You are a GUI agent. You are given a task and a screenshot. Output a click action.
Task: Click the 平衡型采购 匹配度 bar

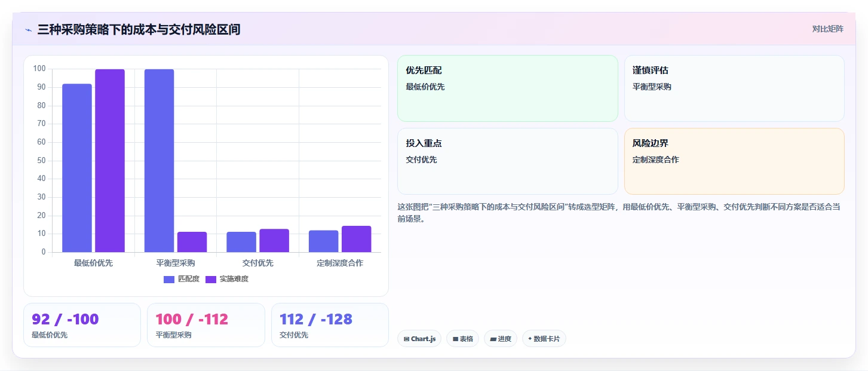click(x=159, y=161)
